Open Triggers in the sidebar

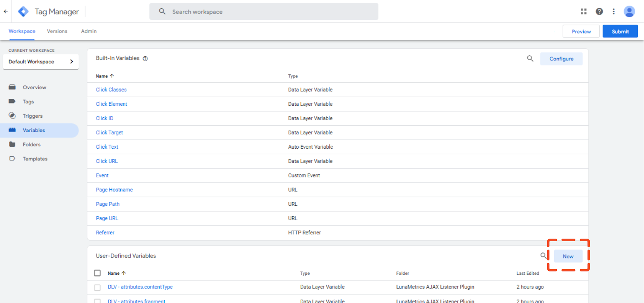pyautogui.click(x=33, y=116)
